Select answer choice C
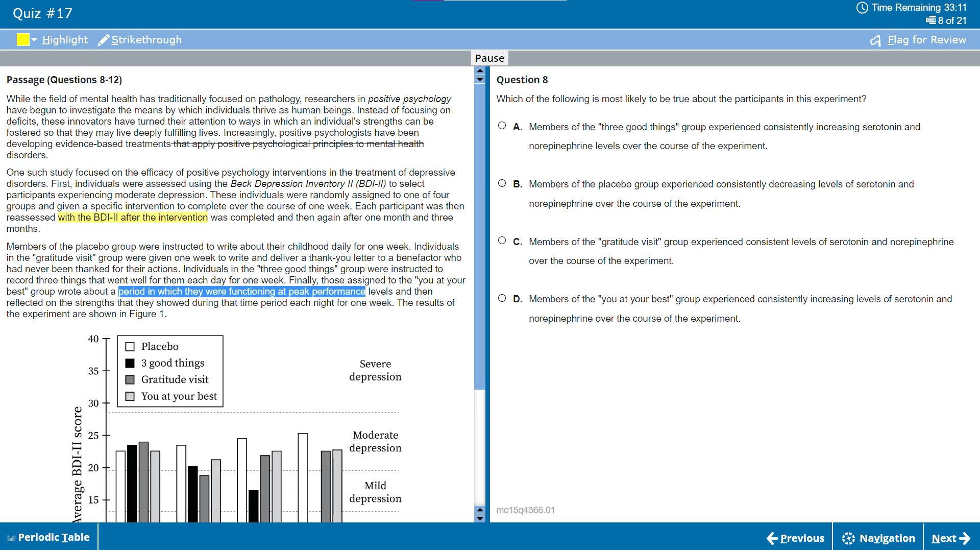The image size is (980, 550). click(x=502, y=240)
